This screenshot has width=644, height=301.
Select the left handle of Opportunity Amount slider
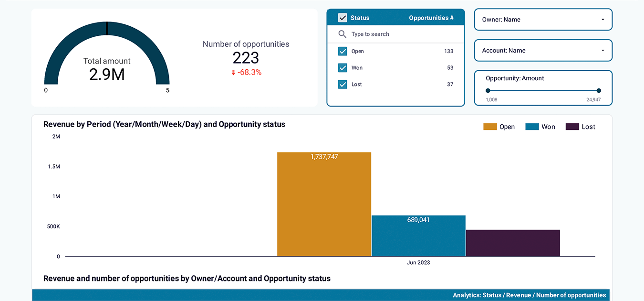488,91
